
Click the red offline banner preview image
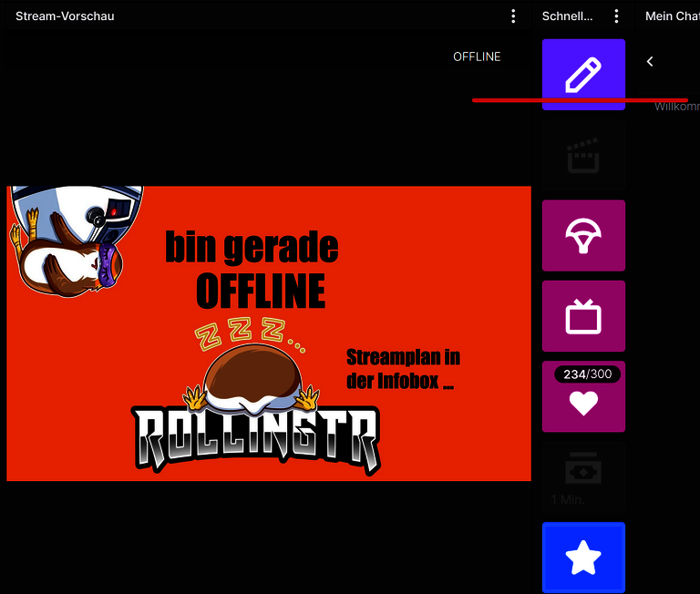[269, 333]
